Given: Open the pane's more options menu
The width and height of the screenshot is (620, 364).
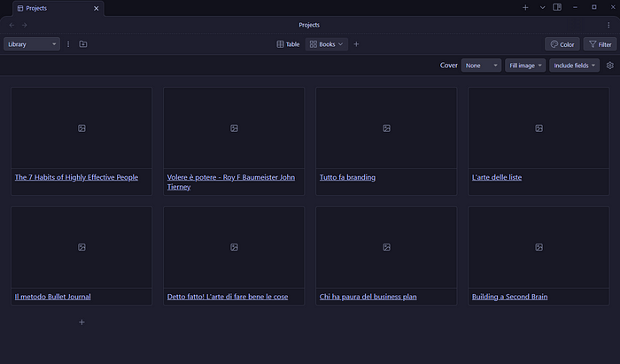Looking at the screenshot, I should 608,25.
